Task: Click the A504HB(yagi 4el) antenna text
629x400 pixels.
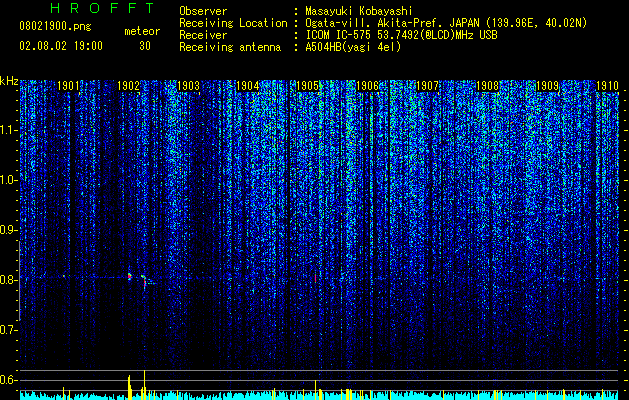Action: point(353,47)
